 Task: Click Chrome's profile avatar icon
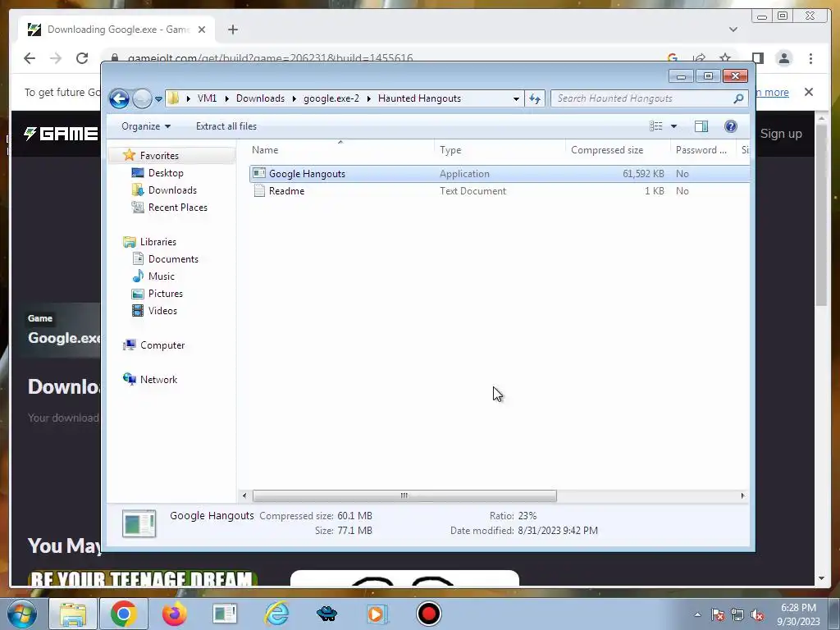[784, 58]
